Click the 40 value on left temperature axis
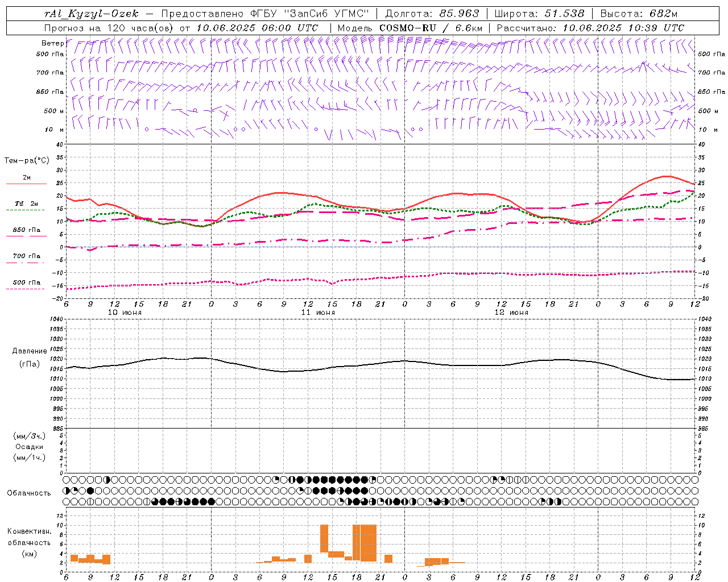This screenshot has width=728, height=582. [x=60, y=144]
